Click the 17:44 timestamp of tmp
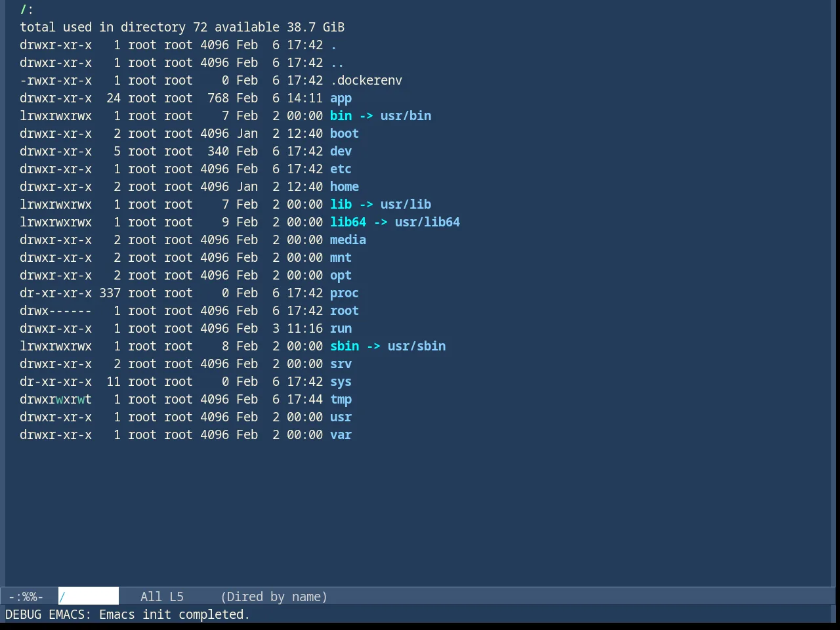 [x=304, y=399]
